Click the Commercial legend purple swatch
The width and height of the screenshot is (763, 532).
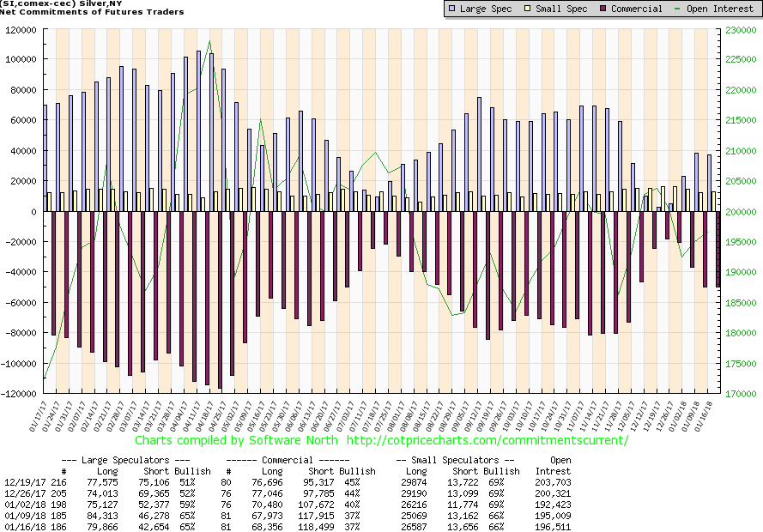pos(607,9)
